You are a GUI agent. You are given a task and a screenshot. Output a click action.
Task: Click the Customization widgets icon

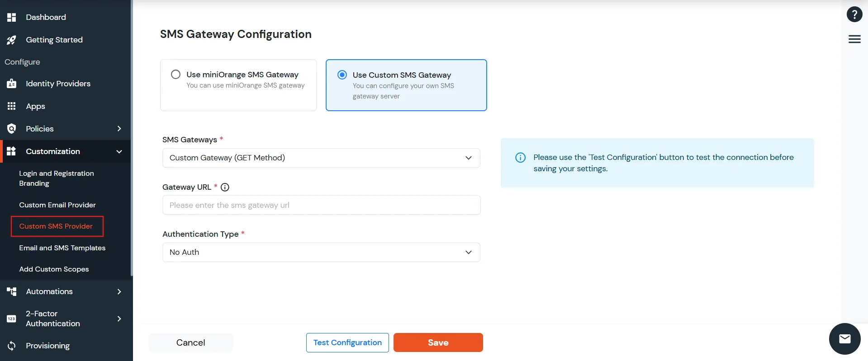(x=12, y=151)
